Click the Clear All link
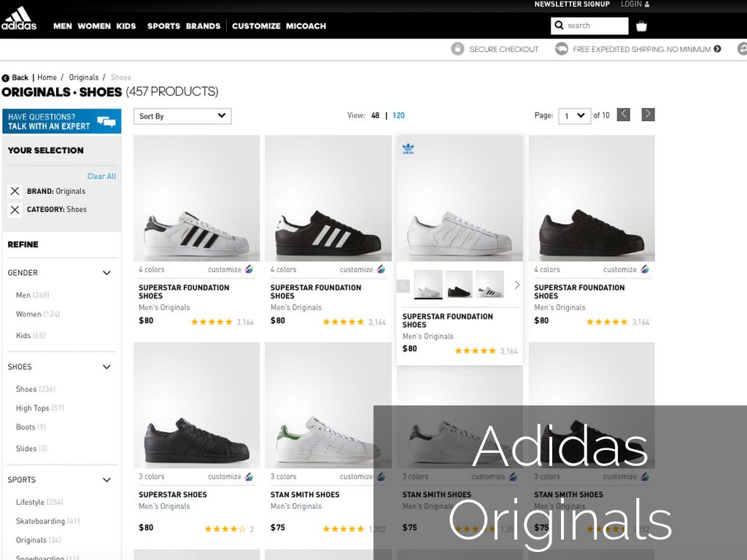This screenshot has height=560, width=747. click(101, 176)
